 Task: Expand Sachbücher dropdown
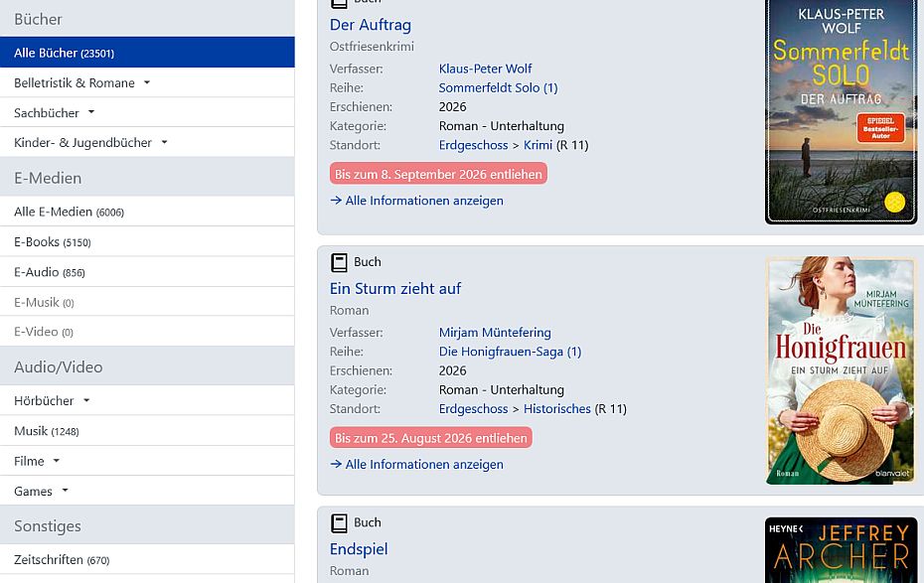pos(147,112)
